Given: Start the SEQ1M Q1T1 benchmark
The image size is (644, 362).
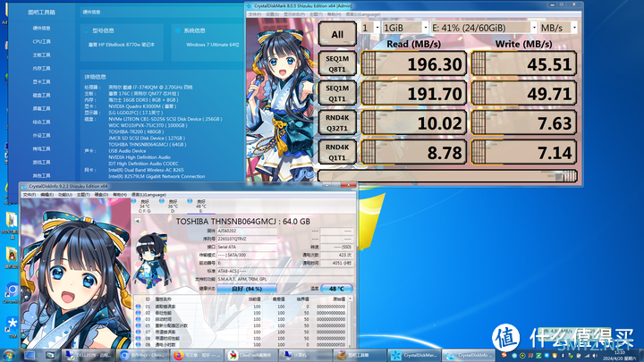Looking at the screenshot, I should pyautogui.click(x=337, y=94).
